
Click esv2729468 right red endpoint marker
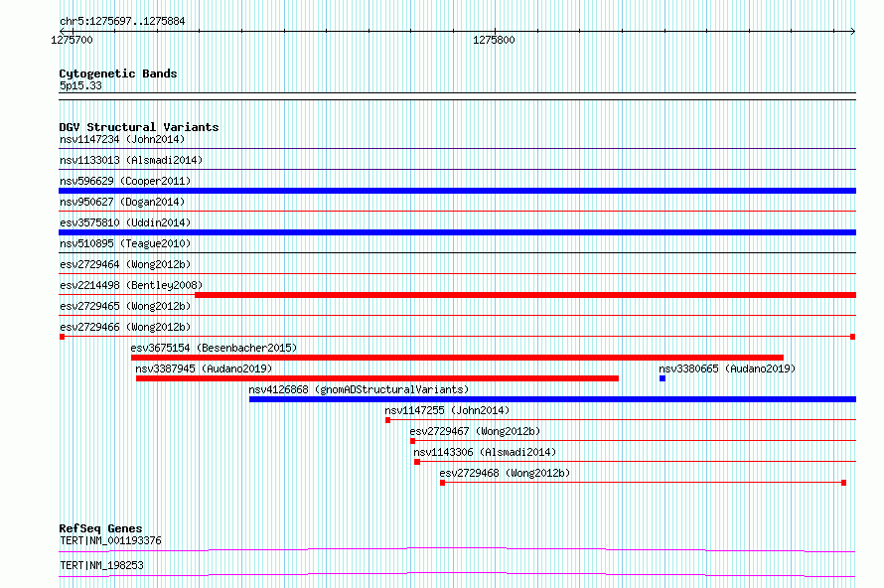click(844, 483)
